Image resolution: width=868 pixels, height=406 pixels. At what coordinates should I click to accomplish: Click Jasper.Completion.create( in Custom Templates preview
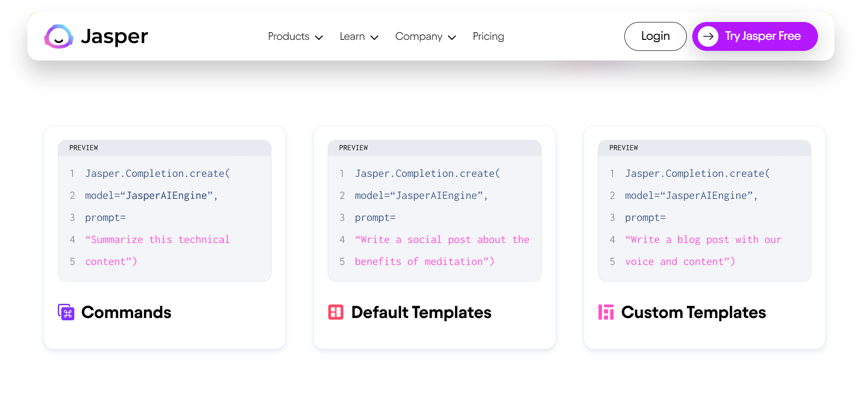pos(697,174)
